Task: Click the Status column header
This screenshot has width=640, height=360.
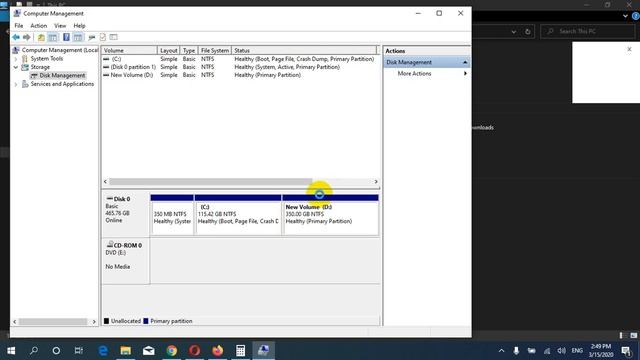Action: [304, 51]
